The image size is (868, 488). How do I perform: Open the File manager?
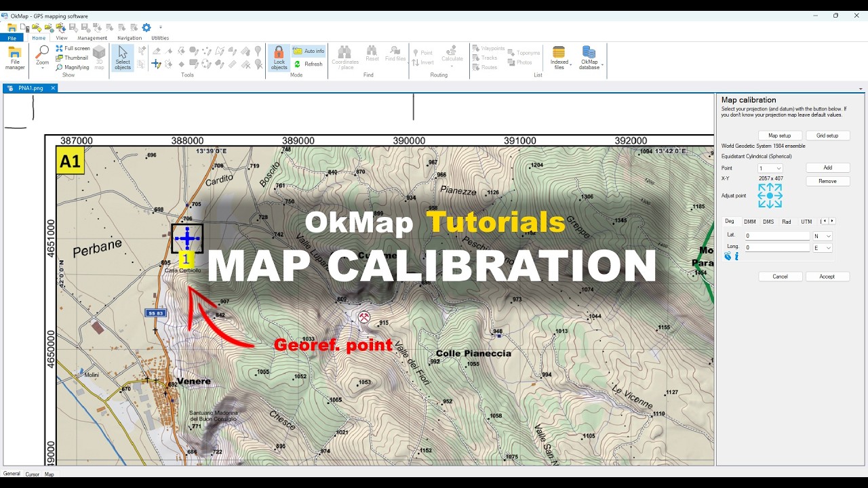coord(15,58)
